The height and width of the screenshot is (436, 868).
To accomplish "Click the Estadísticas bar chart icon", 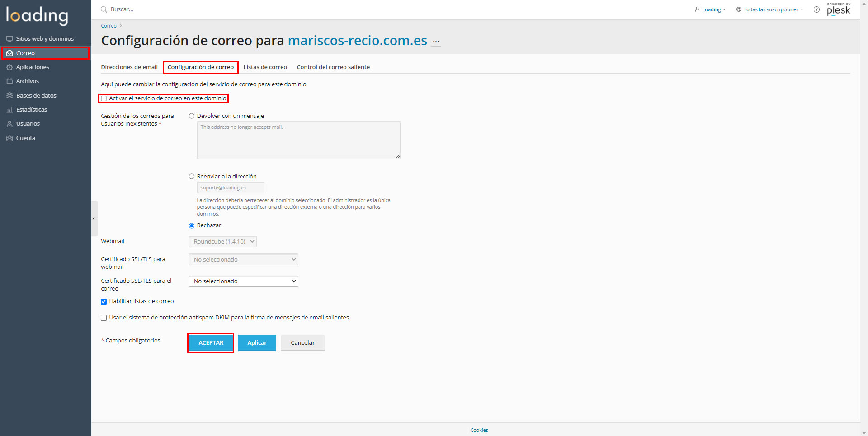I will [x=9, y=110].
